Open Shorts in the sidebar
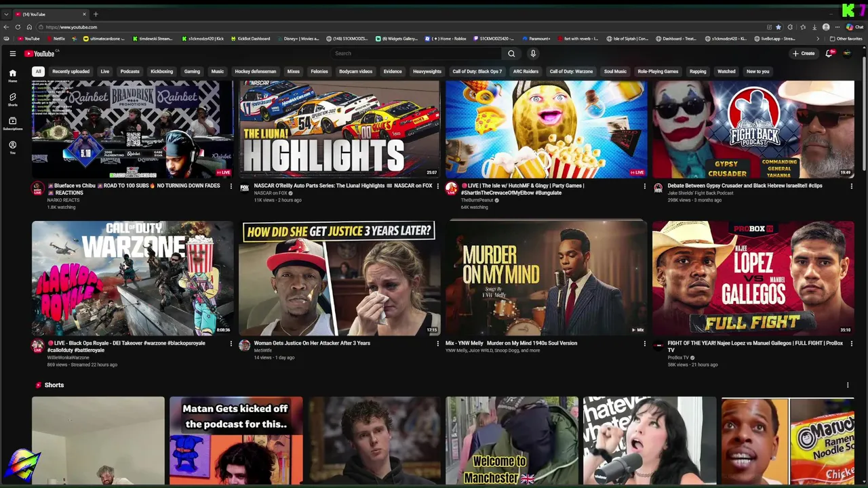 (12, 100)
